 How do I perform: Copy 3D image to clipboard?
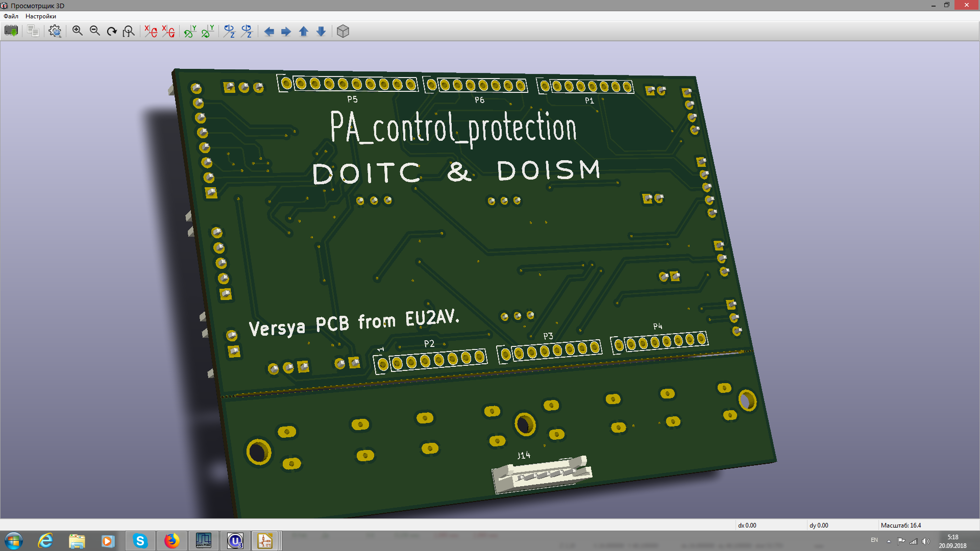[33, 31]
